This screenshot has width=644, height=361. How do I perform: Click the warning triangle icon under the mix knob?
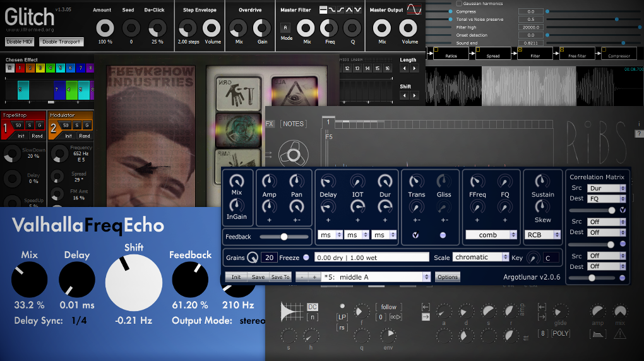click(x=620, y=334)
